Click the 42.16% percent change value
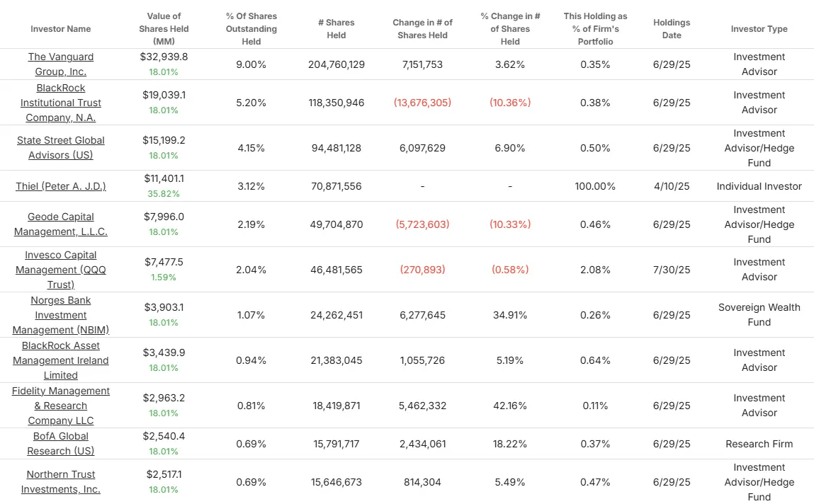Image resolution: width=814 pixels, height=504 pixels. tap(510, 406)
